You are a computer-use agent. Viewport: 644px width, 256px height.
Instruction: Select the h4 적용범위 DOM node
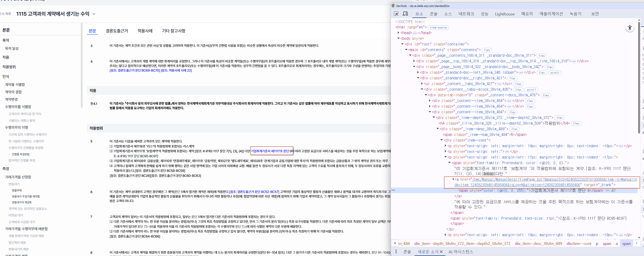[504, 123]
